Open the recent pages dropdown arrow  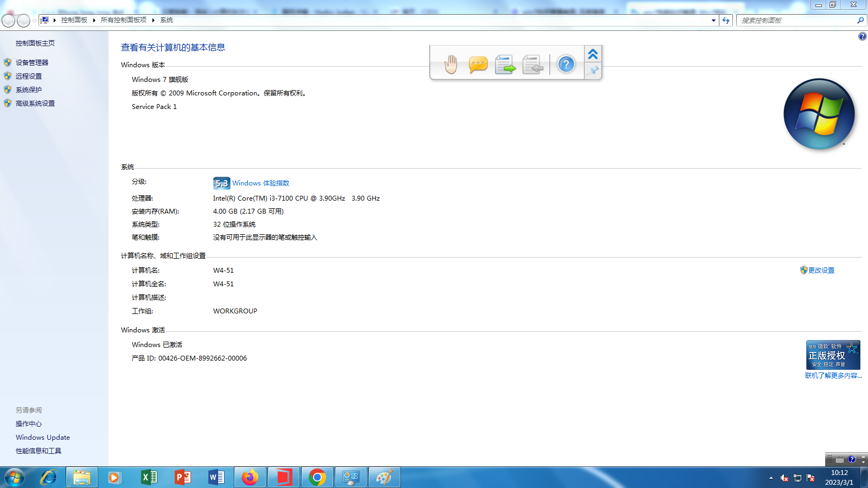[34, 21]
